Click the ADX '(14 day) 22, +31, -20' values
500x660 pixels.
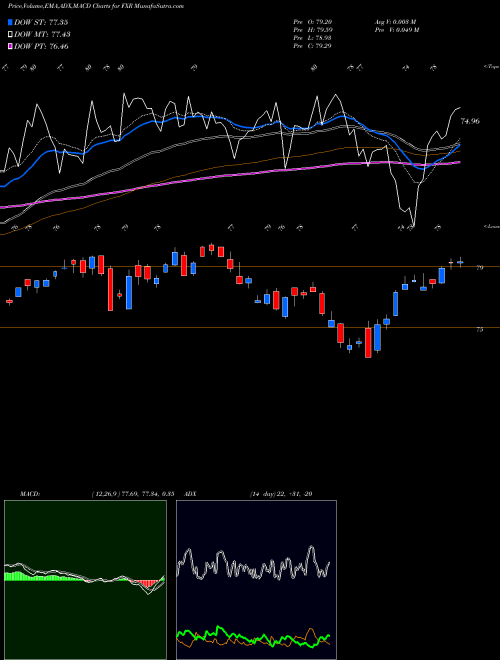tap(281, 494)
